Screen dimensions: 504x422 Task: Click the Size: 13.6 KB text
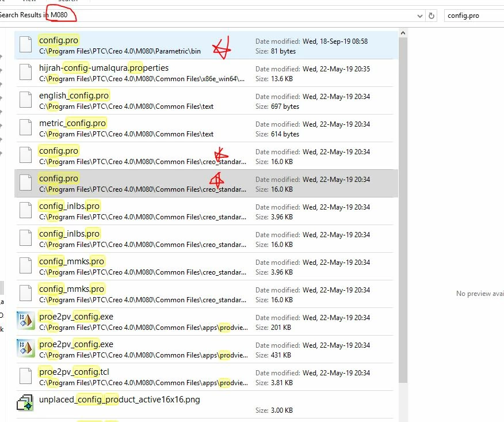click(274, 79)
